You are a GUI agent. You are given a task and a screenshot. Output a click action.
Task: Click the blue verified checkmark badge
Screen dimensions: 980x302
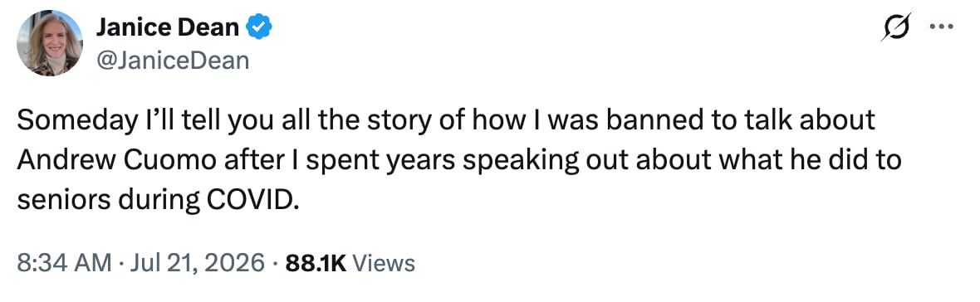[259, 27]
